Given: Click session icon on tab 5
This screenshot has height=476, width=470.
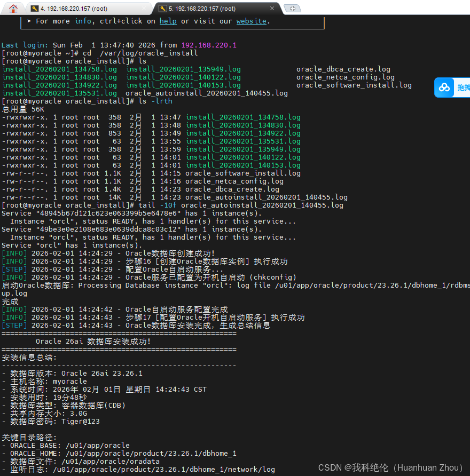Looking at the screenshot, I should 163,9.
